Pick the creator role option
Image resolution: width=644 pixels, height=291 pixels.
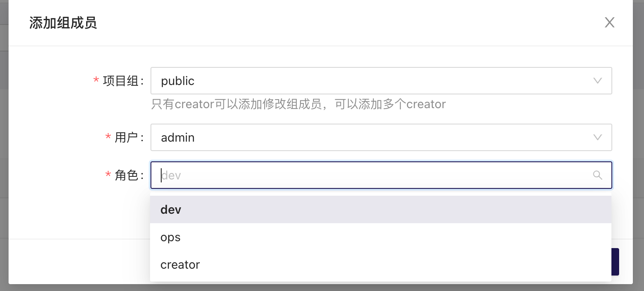point(381,264)
